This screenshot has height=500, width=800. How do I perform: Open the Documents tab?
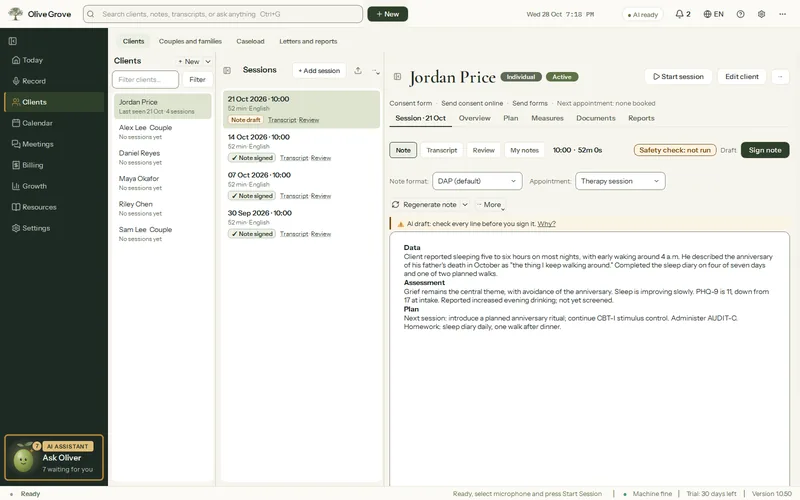[x=595, y=118]
